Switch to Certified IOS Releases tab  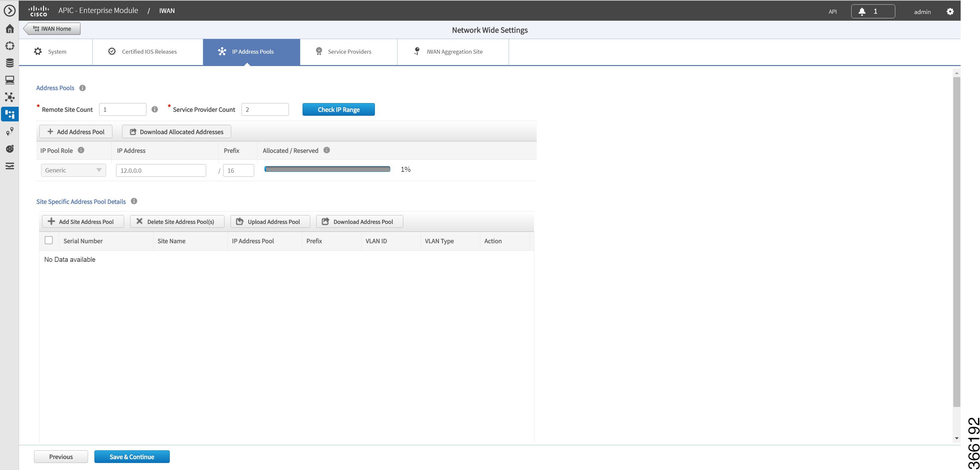pos(148,52)
